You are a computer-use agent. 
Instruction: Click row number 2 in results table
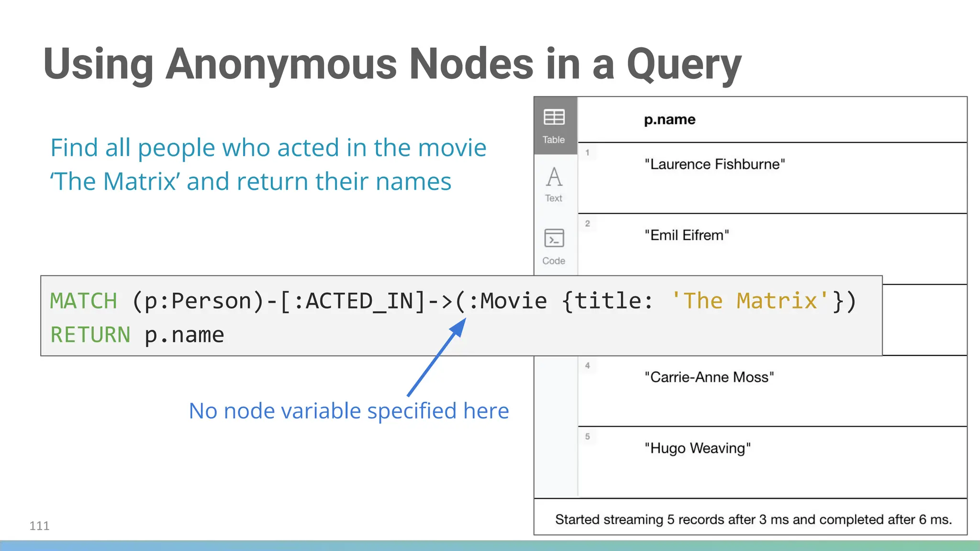(x=587, y=223)
